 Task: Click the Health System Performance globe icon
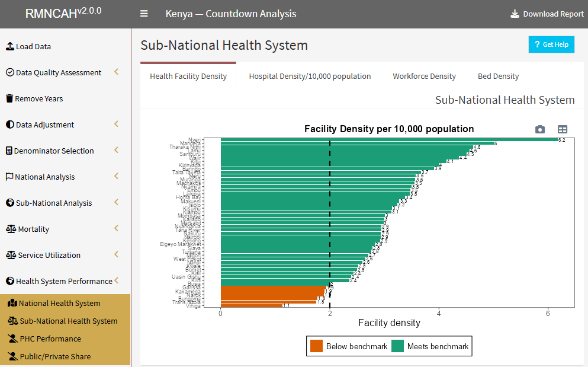click(10, 281)
